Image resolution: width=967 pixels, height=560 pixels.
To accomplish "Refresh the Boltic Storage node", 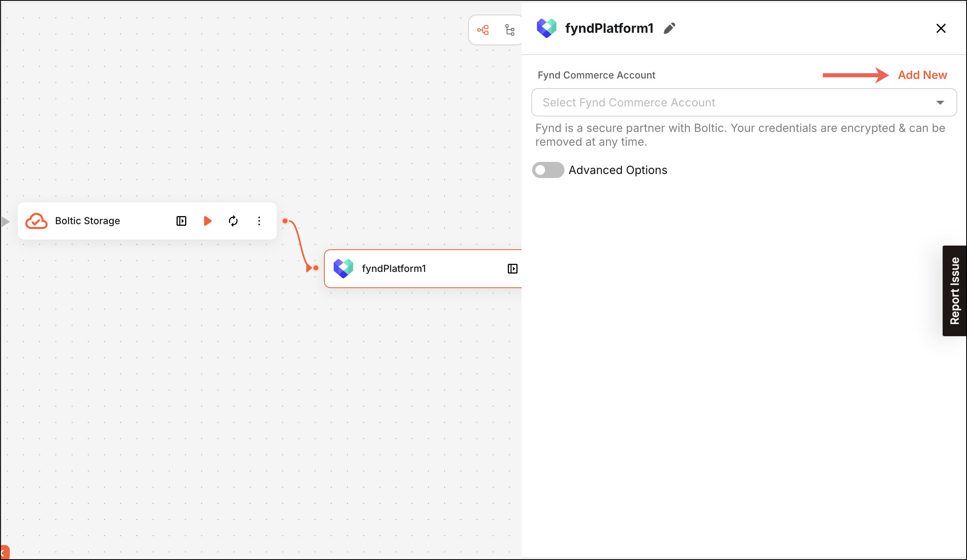I will [233, 221].
